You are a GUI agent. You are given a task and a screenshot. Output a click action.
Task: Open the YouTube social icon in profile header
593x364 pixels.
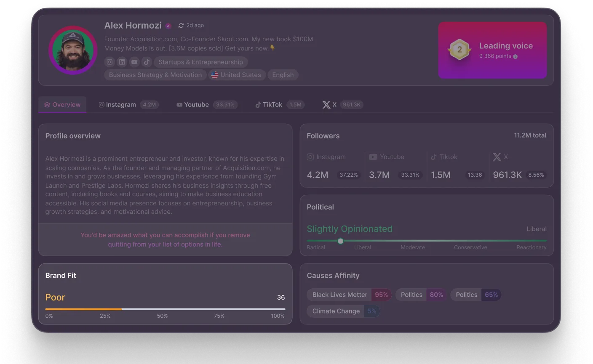pos(134,62)
